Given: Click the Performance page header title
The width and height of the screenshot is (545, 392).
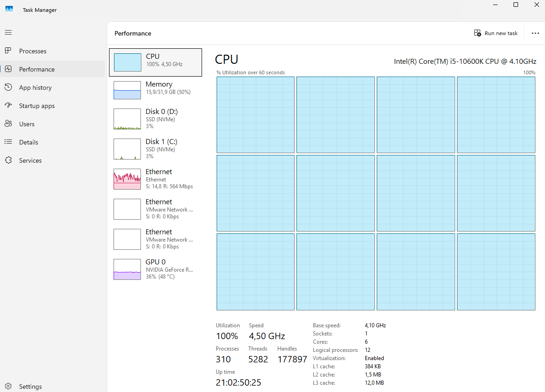Looking at the screenshot, I should 133,33.
